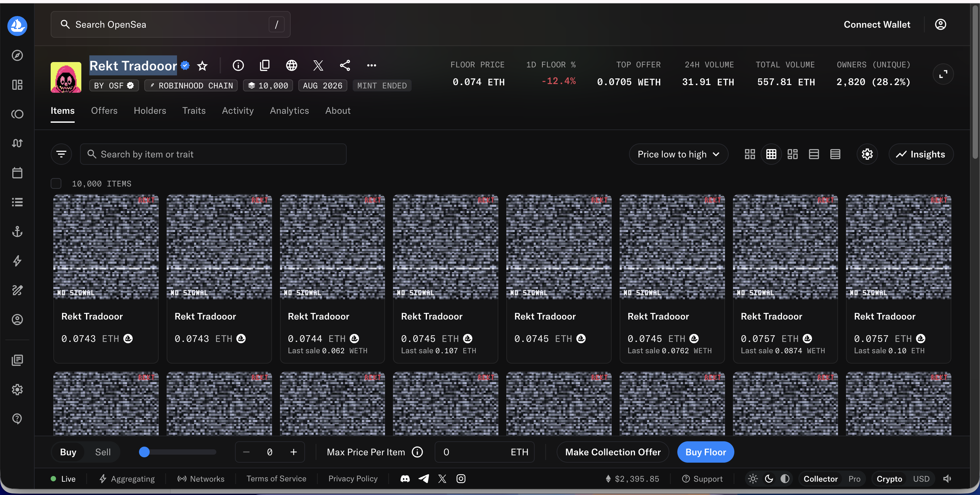Select all items checkbox
This screenshot has height=495, width=980.
pyautogui.click(x=56, y=183)
